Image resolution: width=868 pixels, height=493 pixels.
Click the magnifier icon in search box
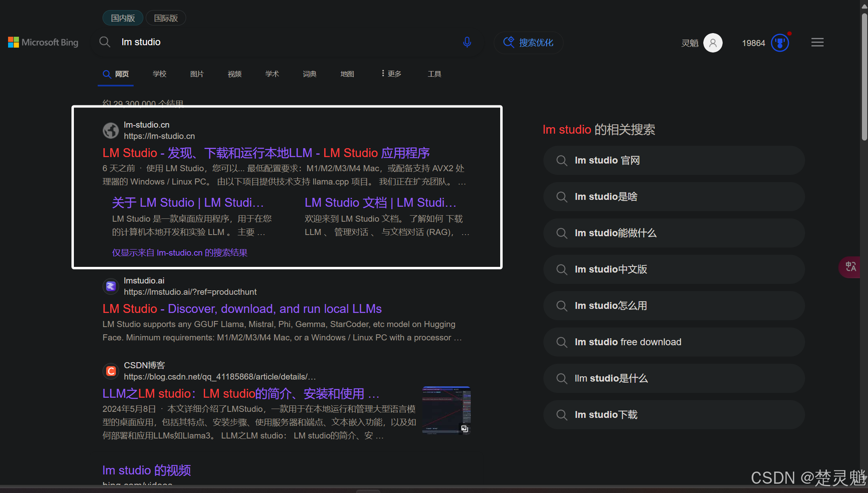pos(105,42)
